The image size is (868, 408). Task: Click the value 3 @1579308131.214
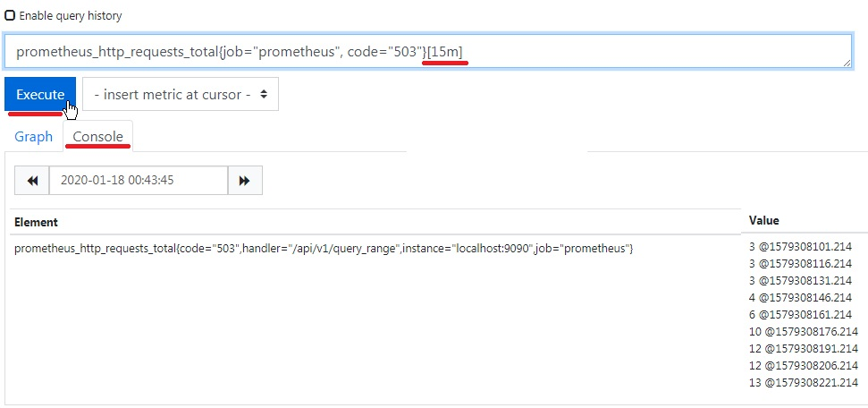pos(800,281)
